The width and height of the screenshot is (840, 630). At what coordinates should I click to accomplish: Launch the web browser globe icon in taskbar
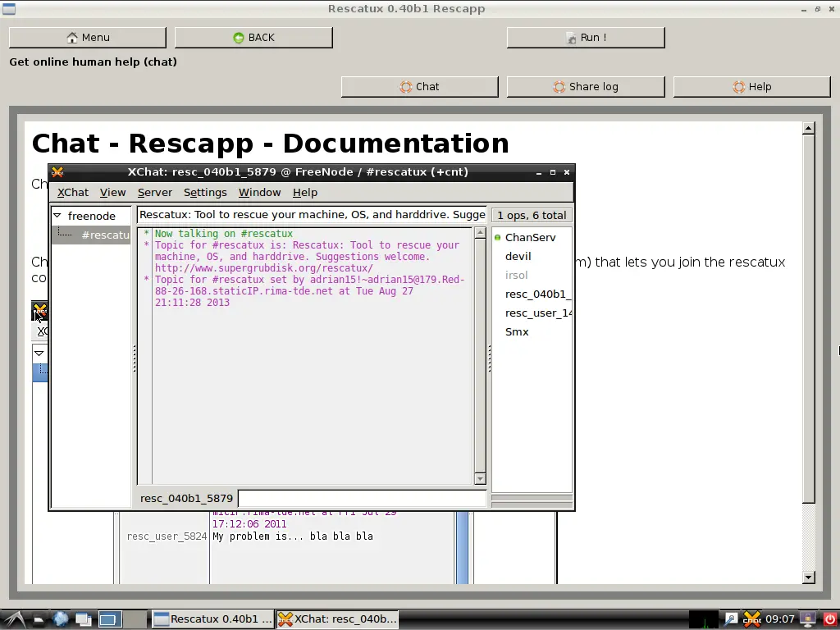click(61, 619)
